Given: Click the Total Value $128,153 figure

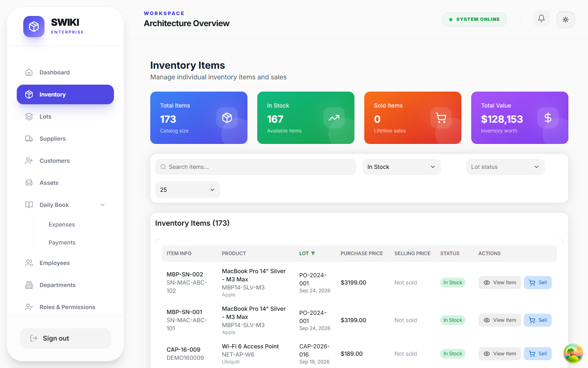Looking at the screenshot, I should coord(502,119).
